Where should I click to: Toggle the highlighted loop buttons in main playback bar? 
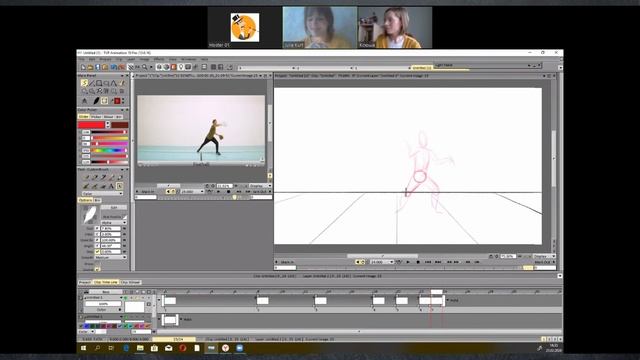[x=360, y=262]
